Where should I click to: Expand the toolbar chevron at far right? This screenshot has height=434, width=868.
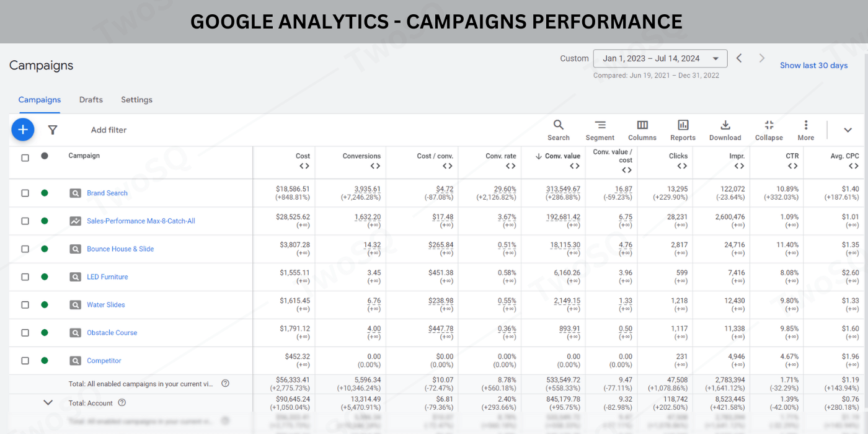click(x=848, y=130)
